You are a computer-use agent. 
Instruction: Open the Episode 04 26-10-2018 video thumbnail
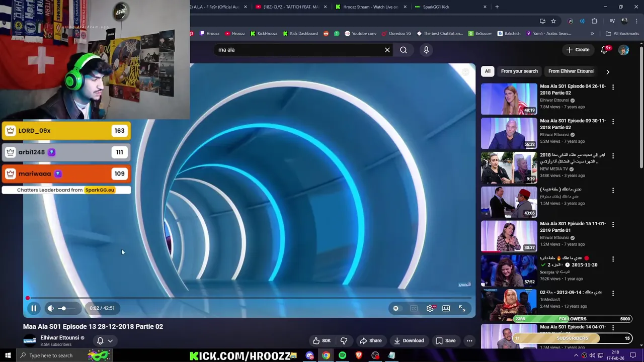[x=509, y=99]
